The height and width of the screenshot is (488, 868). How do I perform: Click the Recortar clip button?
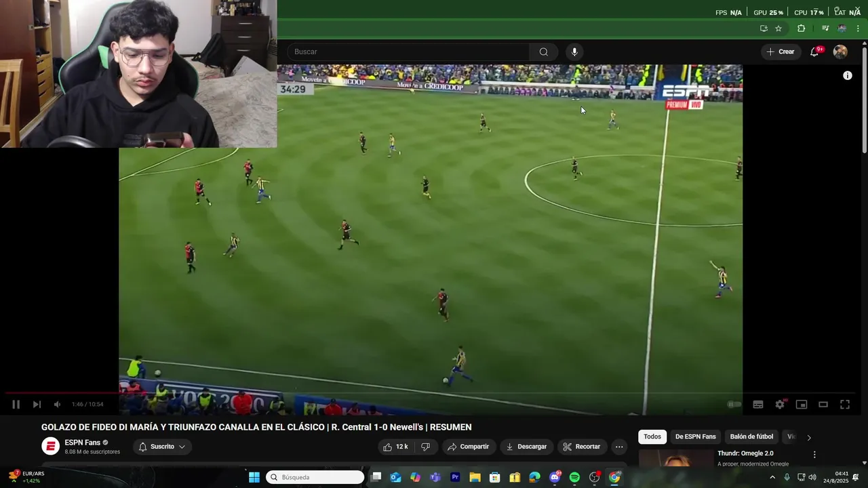pos(582,447)
